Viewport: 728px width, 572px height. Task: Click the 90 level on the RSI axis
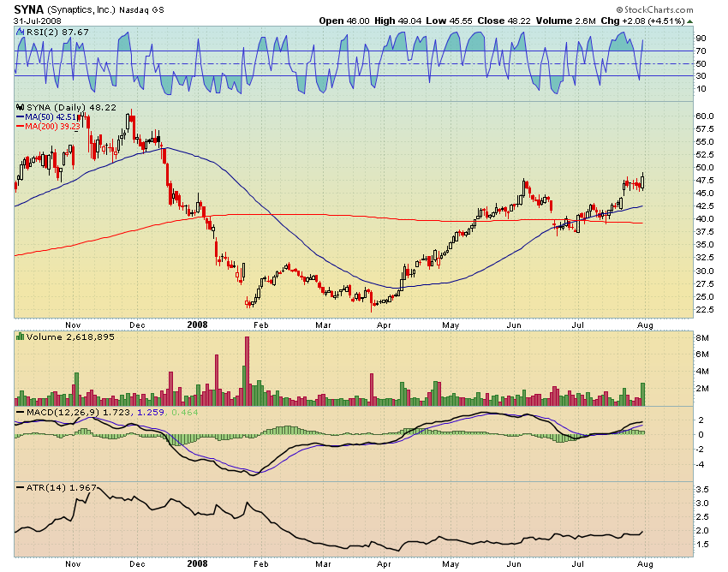(701, 38)
